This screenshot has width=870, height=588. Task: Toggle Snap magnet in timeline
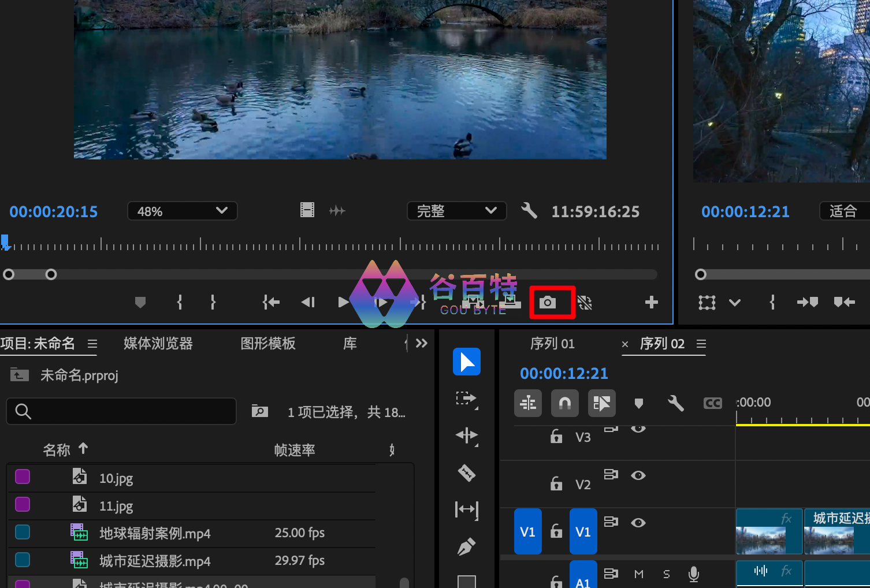[x=564, y=403]
